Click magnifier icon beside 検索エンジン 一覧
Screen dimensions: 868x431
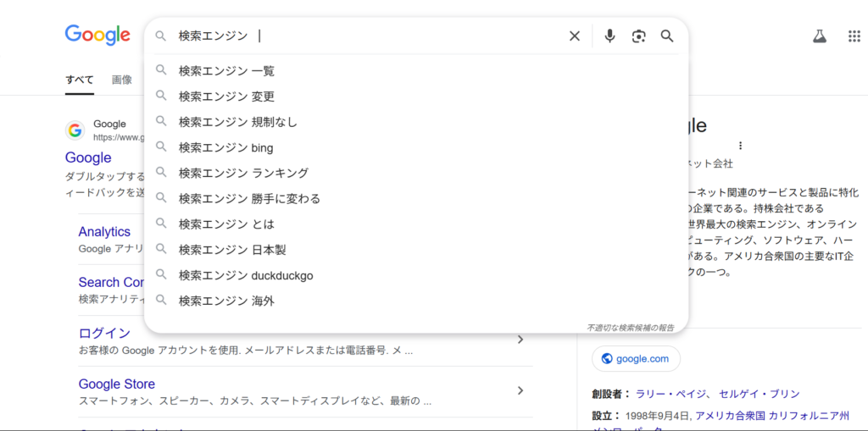point(161,70)
